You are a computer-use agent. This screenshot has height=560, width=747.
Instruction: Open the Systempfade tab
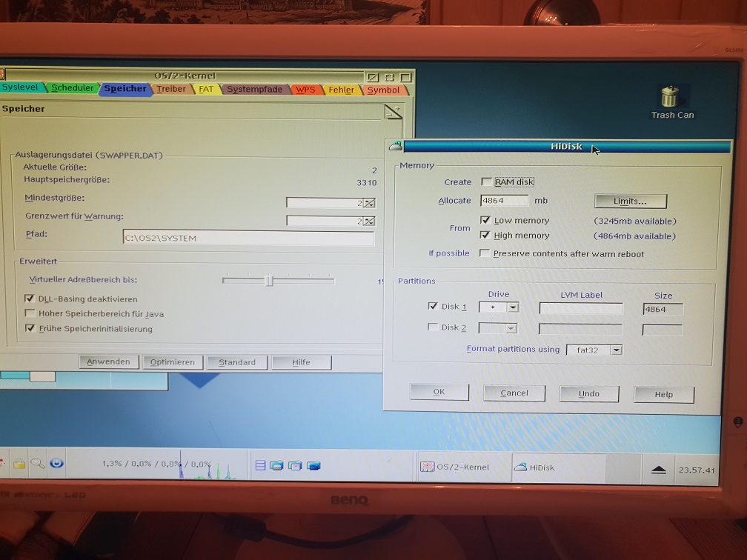tap(254, 89)
